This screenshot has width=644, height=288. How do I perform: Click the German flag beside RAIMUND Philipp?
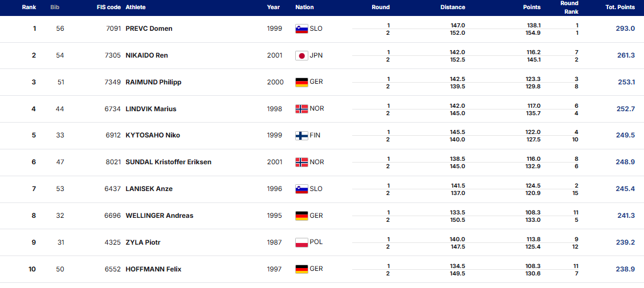click(x=301, y=82)
